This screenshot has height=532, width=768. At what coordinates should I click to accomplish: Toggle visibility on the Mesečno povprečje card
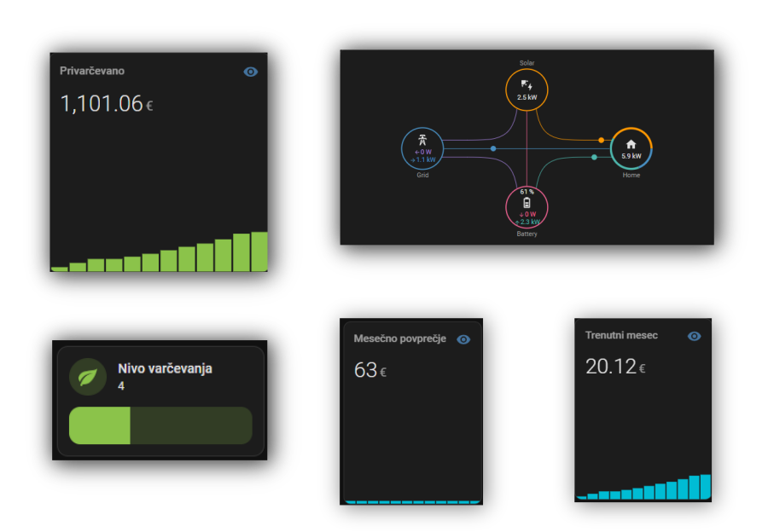click(463, 338)
